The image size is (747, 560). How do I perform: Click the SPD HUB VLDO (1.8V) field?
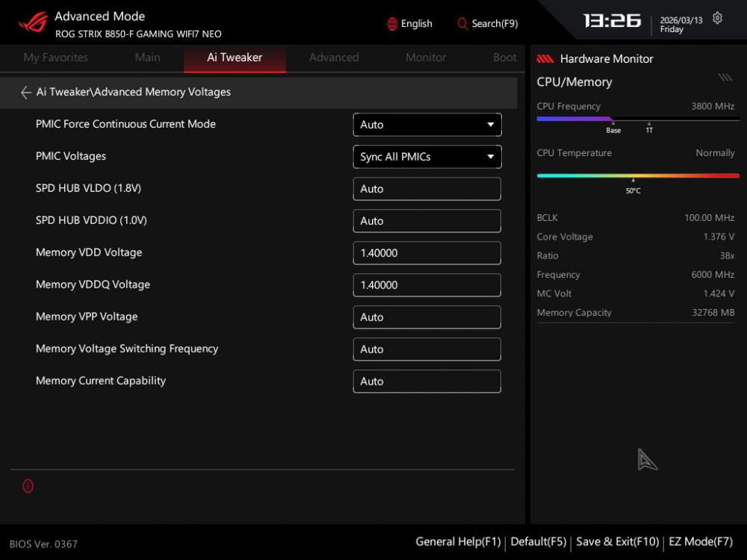click(427, 189)
